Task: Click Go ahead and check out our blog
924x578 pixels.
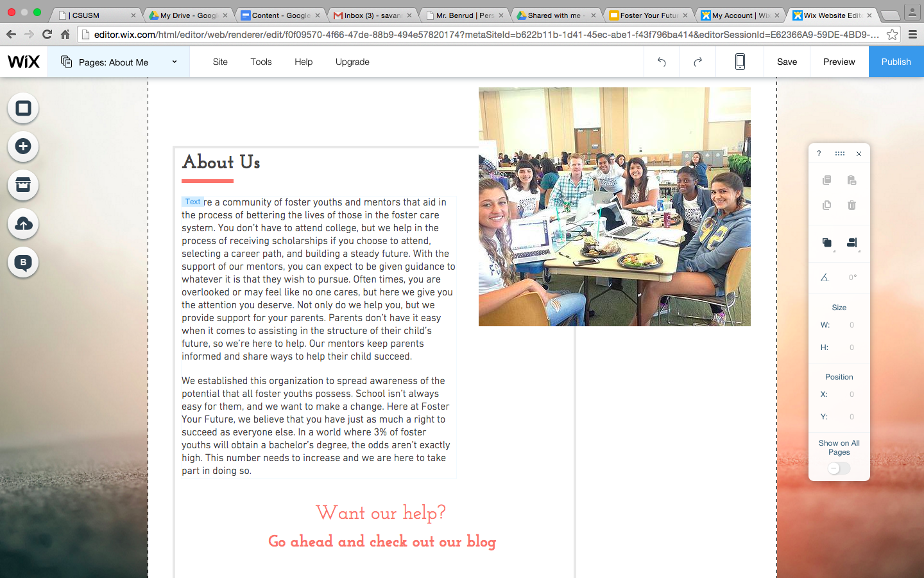Action: pos(382,541)
